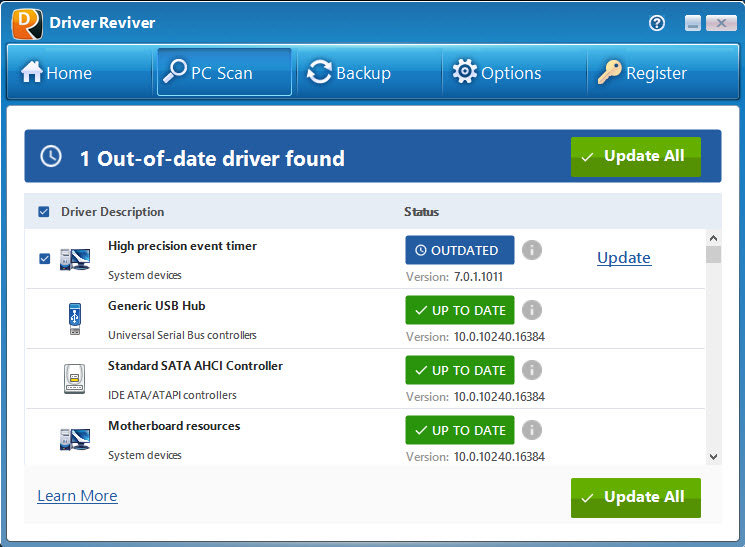
Task: Click the drive icon for Standard SATA AHCI Controller
Action: tap(75, 379)
